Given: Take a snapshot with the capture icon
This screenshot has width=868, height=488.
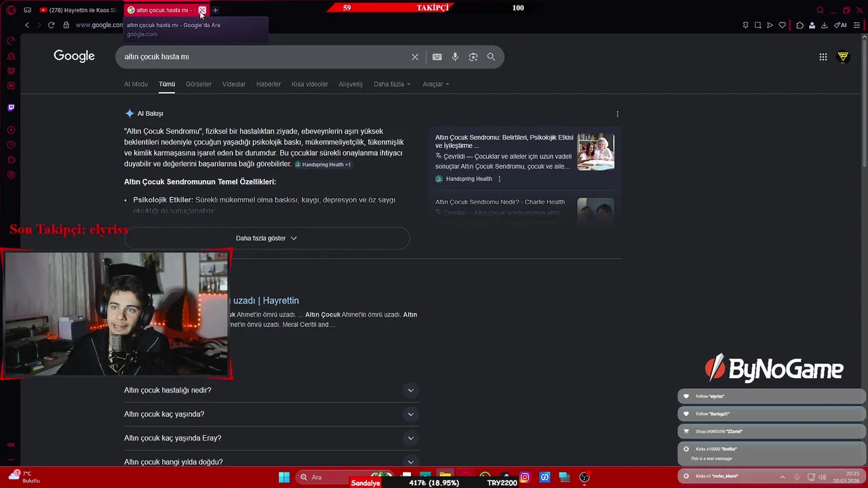Looking at the screenshot, I should [x=757, y=25].
